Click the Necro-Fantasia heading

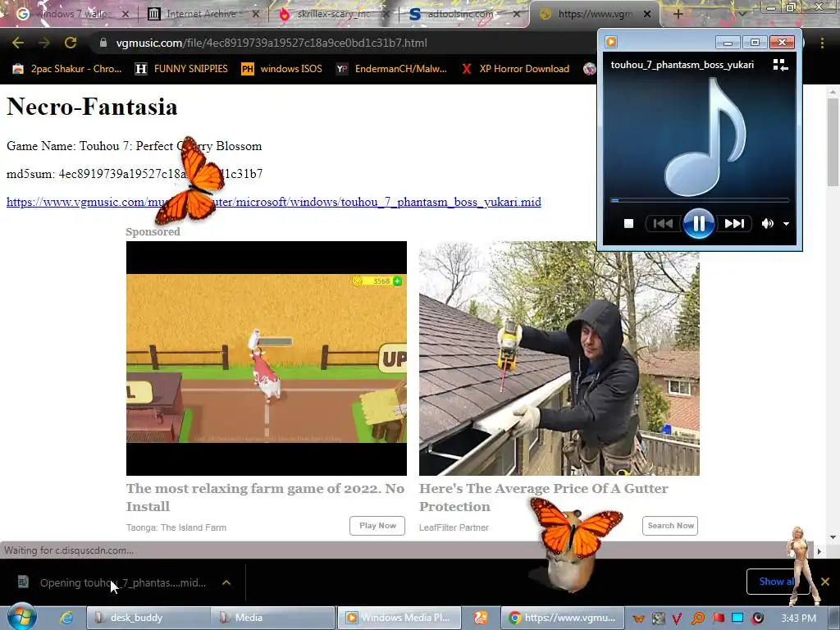pyautogui.click(x=92, y=106)
